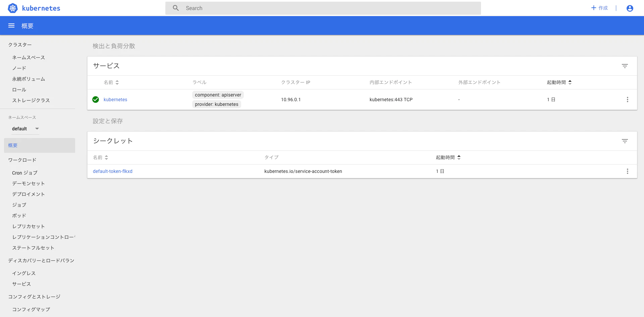The image size is (644, 317).
Task: Open ロール in sidebar
Action: 19,90
